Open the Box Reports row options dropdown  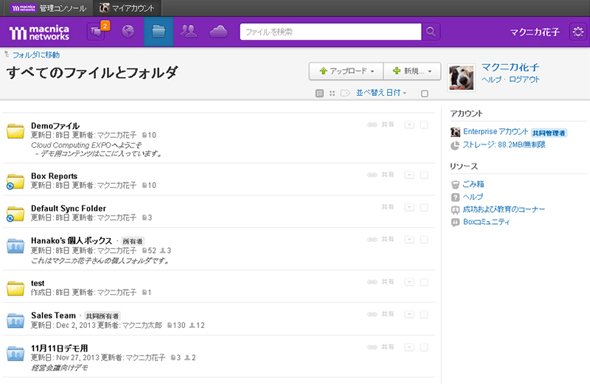tap(409, 175)
